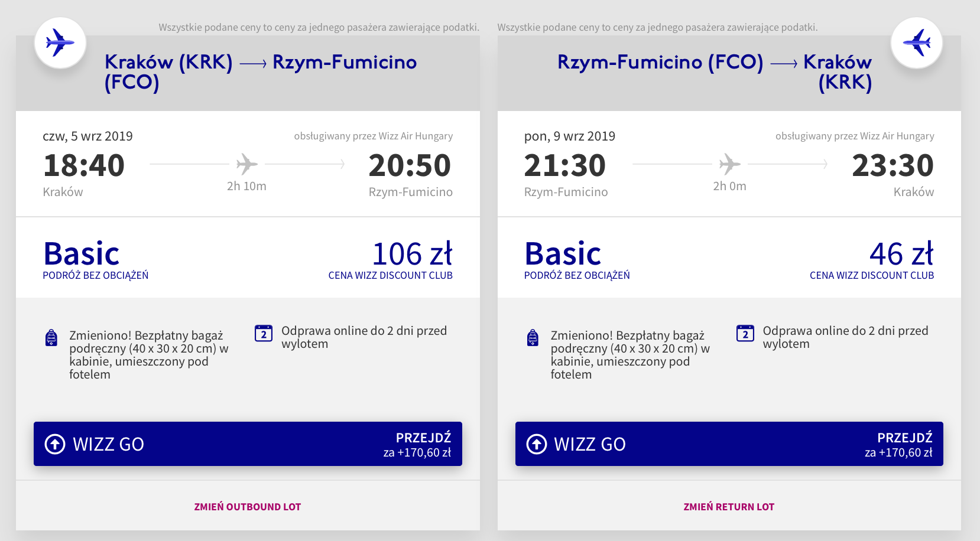The height and width of the screenshot is (541, 980).
Task: Click the tax-inclusive price notice above the return card
Action: click(658, 27)
